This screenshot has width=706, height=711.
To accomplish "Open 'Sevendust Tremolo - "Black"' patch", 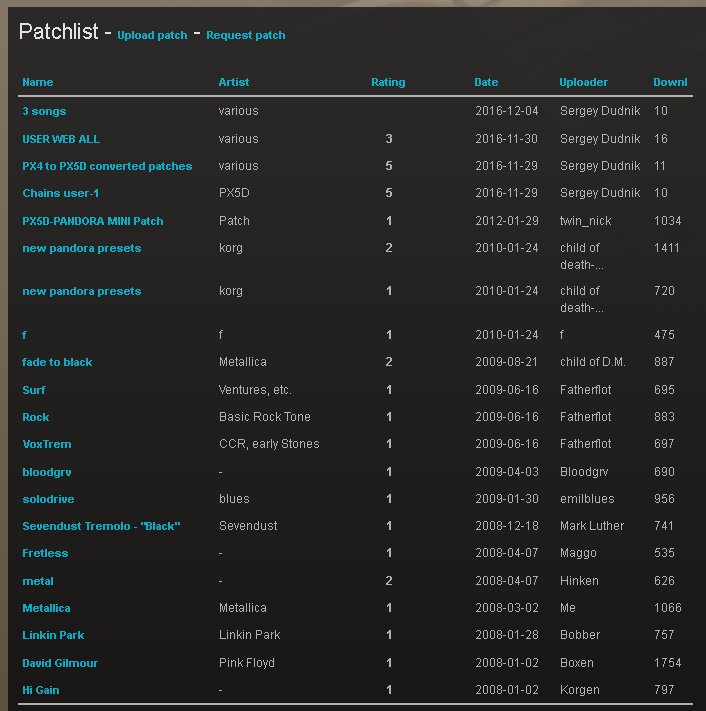I will (x=101, y=526).
